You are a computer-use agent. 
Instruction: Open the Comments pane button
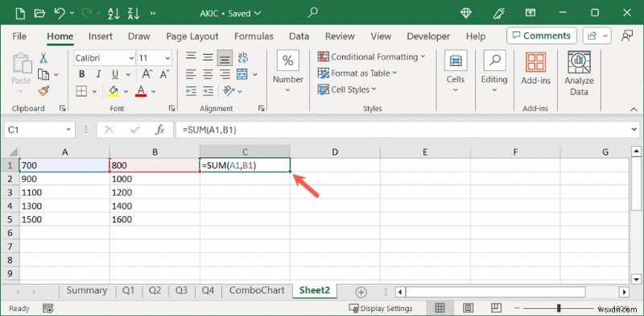tap(542, 35)
